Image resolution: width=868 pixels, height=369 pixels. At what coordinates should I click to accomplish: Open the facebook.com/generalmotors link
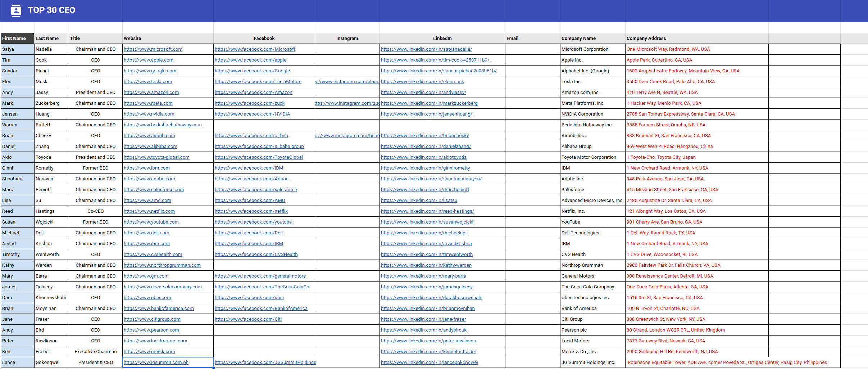click(x=260, y=276)
